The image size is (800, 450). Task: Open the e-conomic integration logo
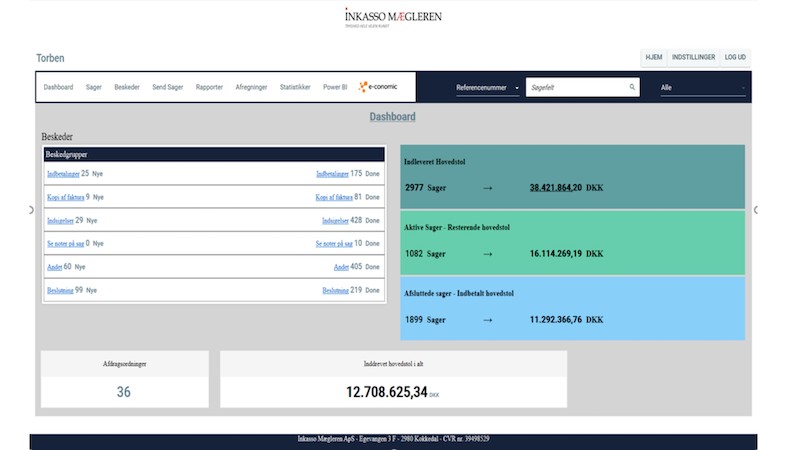pyautogui.click(x=378, y=87)
